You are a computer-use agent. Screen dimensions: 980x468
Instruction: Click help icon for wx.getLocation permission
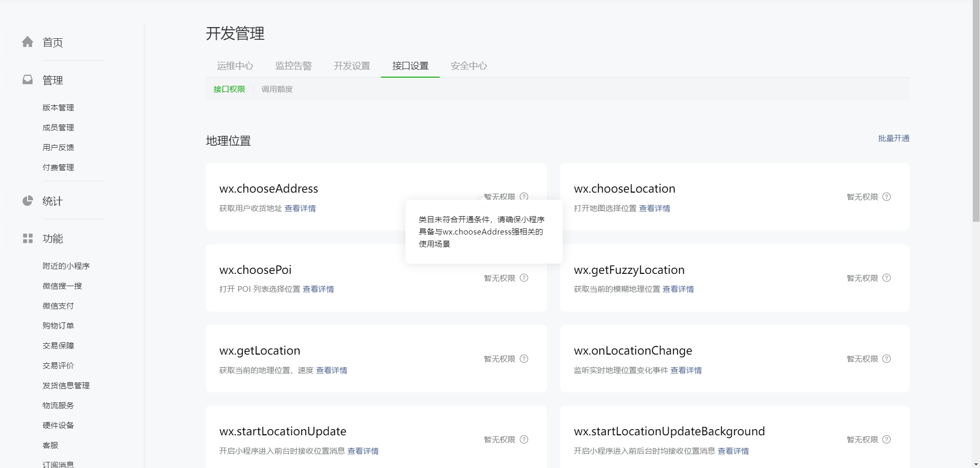[x=524, y=359]
